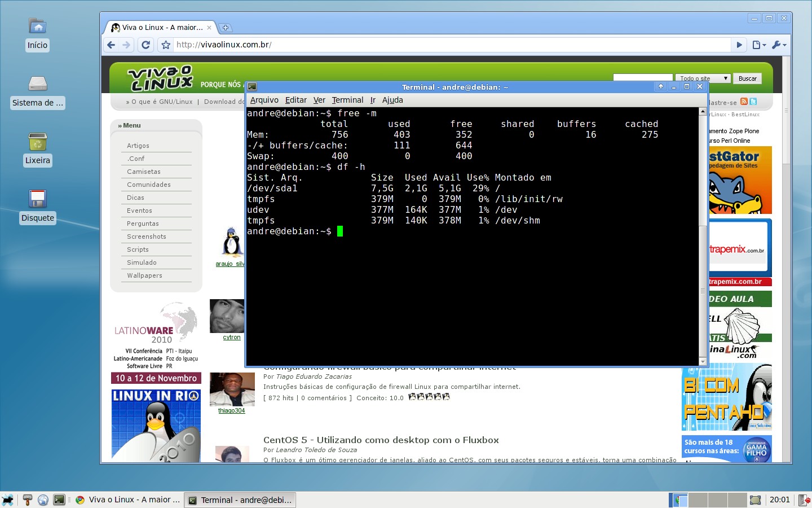The width and height of the screenshot is (812, 508).
Task: Click the paint roller launcher in the panel
Action: [27, 500]
